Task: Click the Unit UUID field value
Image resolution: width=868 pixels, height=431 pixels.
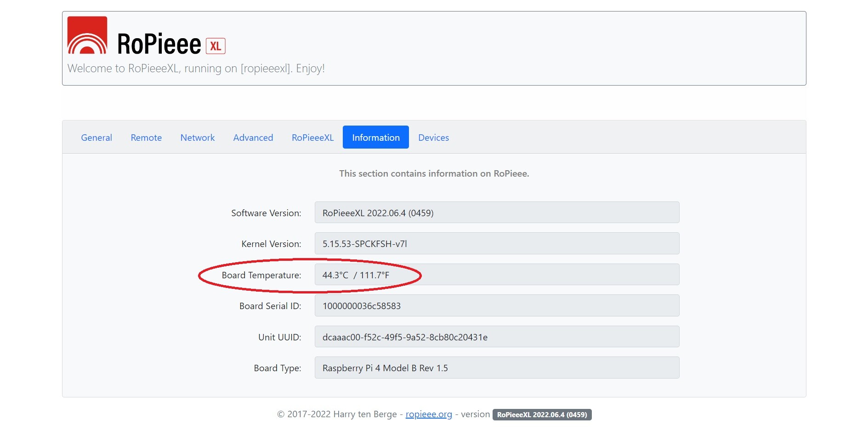Action: click(497, 337)
